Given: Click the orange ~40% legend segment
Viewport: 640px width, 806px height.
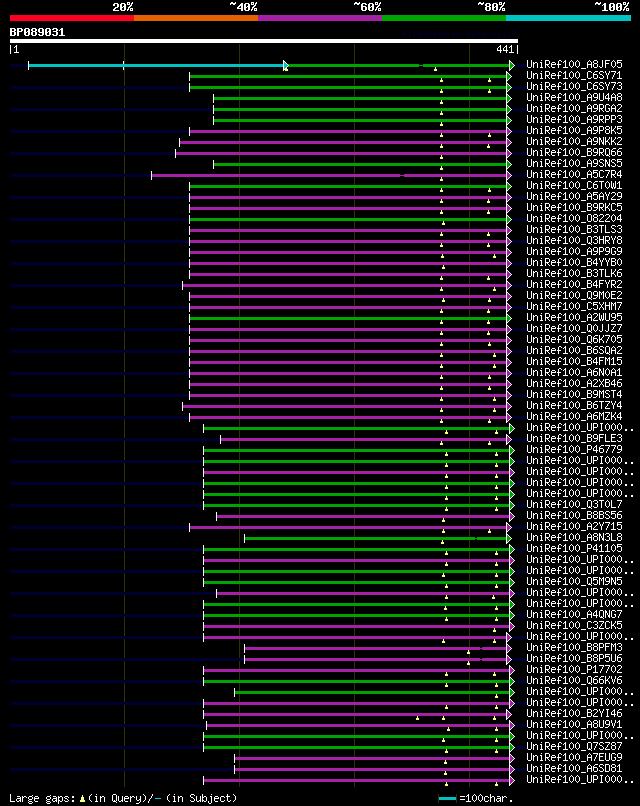Looking at the screenshot, I should point(196,18).
